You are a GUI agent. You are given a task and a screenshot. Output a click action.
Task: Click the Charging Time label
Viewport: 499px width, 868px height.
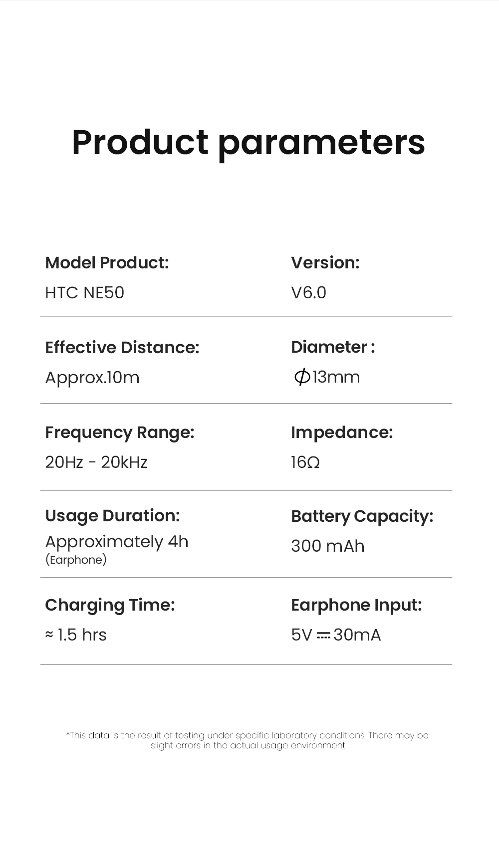click(x=110, y=605)
